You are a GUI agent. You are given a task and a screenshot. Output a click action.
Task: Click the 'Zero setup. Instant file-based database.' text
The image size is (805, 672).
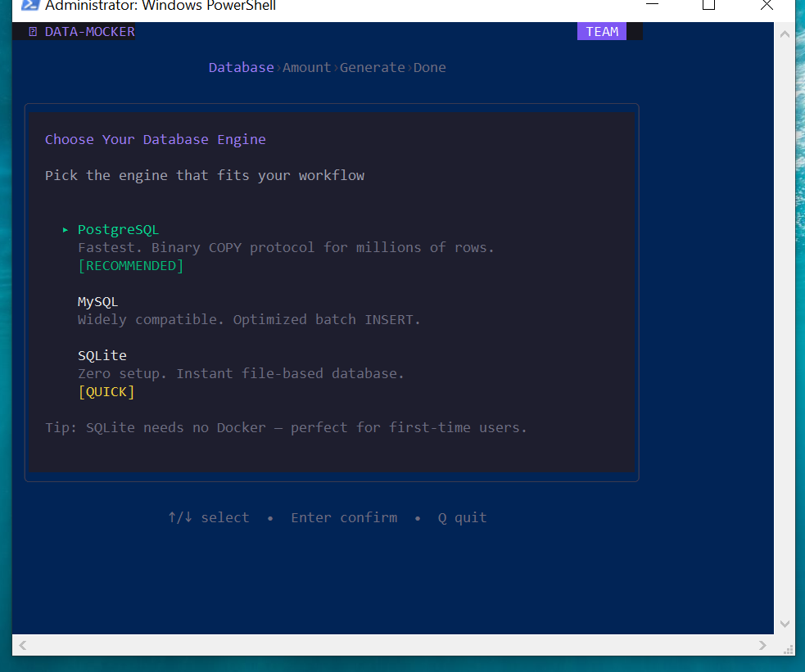241,373
